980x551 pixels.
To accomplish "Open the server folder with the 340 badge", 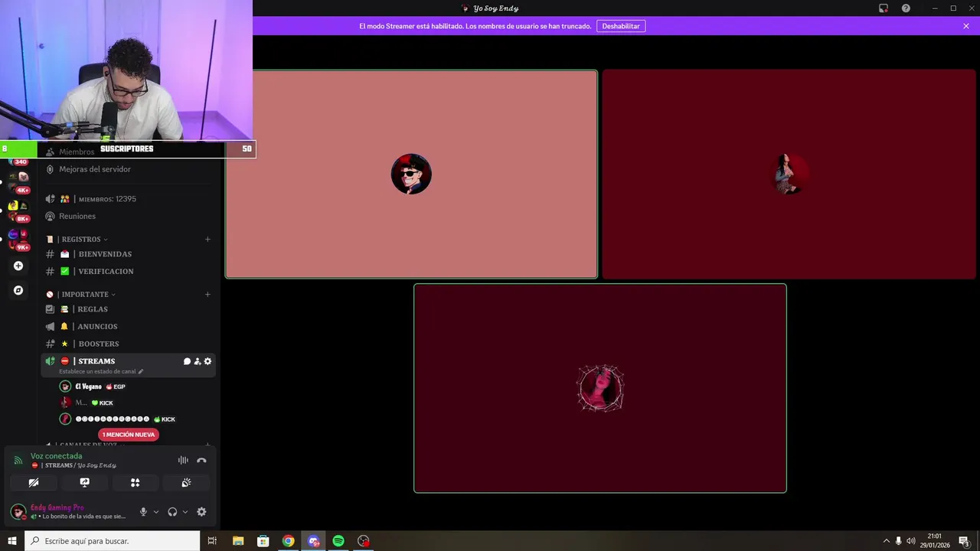I will click(x=18, y=162).
